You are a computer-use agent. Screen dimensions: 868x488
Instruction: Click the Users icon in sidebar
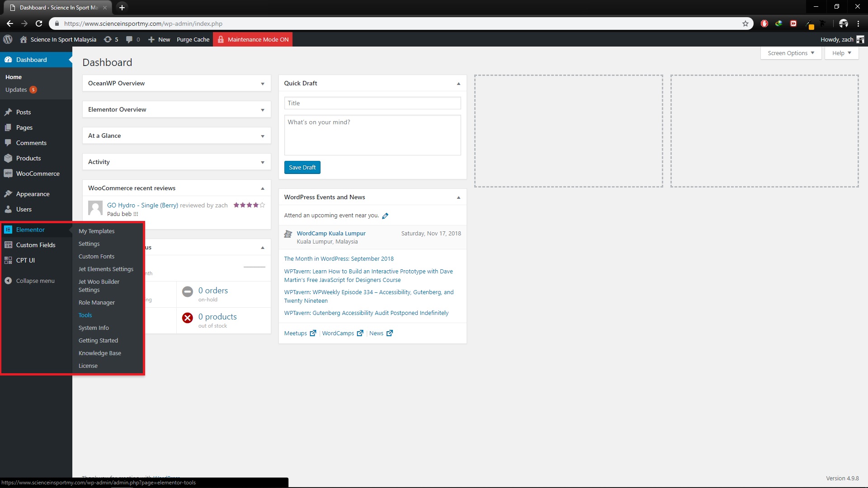8,209
